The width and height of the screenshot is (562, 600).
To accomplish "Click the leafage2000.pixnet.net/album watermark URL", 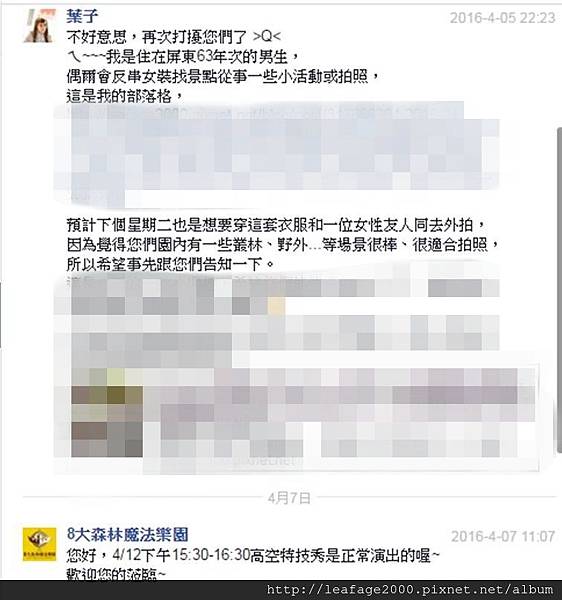I will coord(410,589).
